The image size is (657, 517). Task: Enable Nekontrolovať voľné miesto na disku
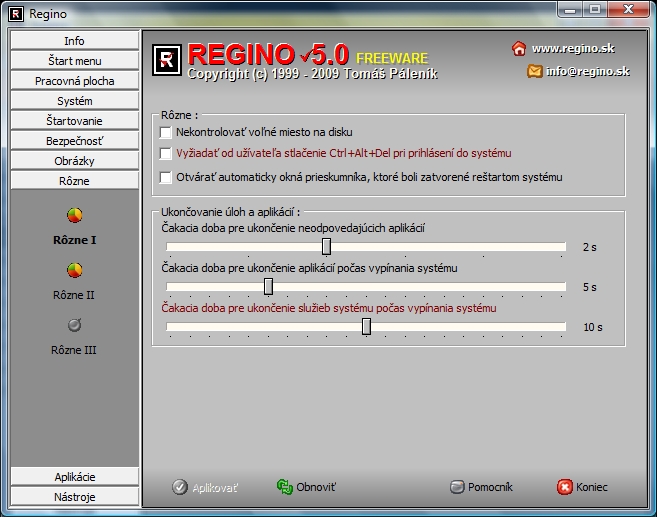(x=166, y=132)
